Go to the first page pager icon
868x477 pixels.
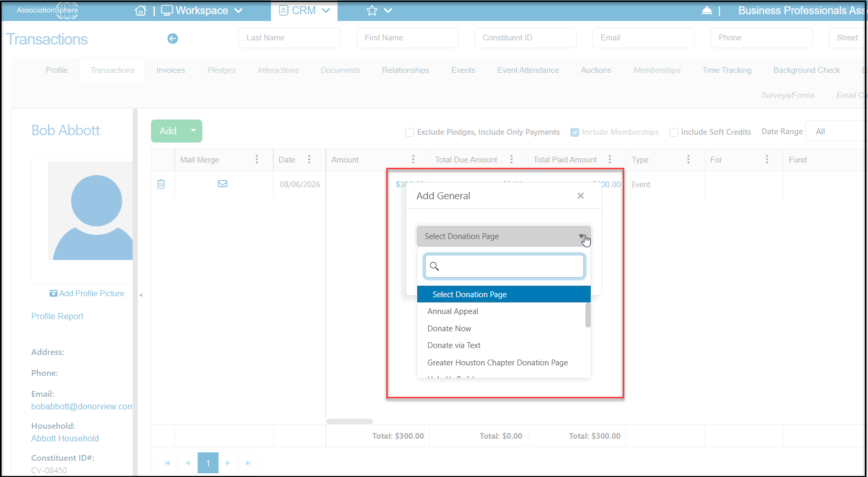pos(167,463)
